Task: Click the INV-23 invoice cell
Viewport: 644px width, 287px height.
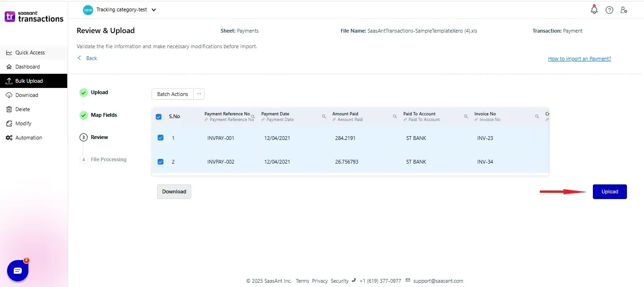Action: point(485,138)
